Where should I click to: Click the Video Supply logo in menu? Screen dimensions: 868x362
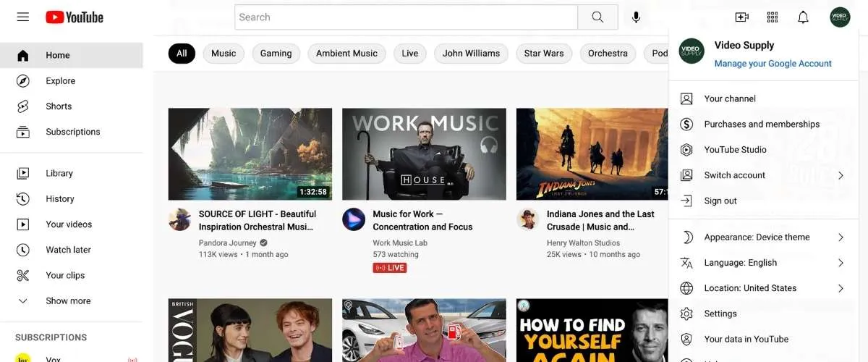(x=692, y=51)
